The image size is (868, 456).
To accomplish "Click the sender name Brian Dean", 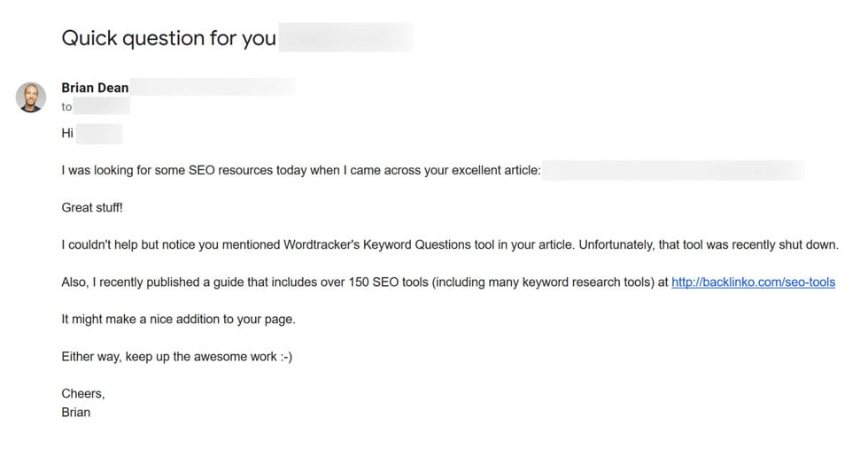I will coord(95,88).
